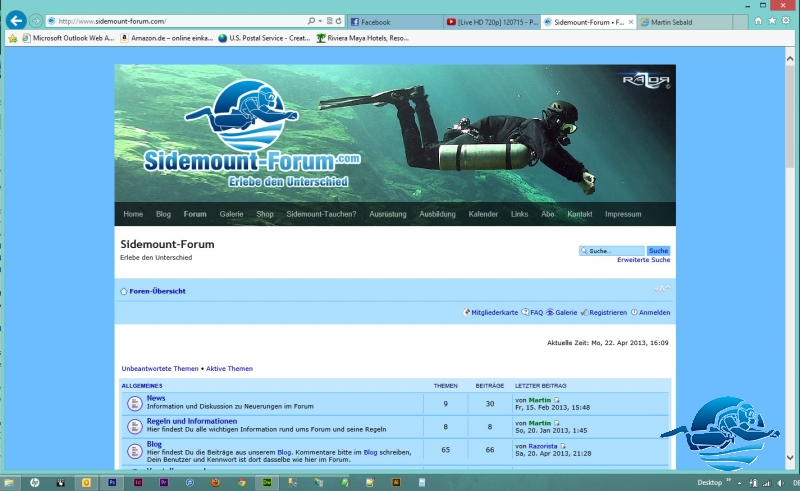Image resolution: width=800 pixels, height=491 pixels.
Task: Click Regeln und Informationen forum status icon
Action: point(135,426)
